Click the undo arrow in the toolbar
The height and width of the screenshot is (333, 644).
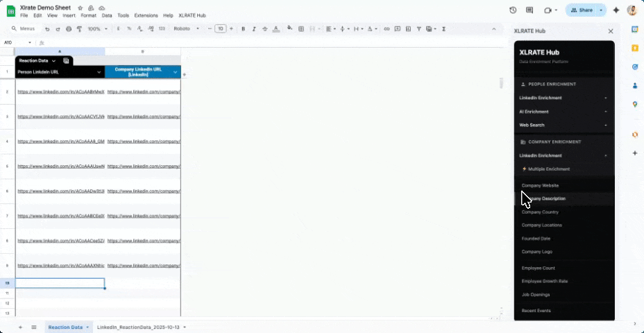tap(47, 28)
